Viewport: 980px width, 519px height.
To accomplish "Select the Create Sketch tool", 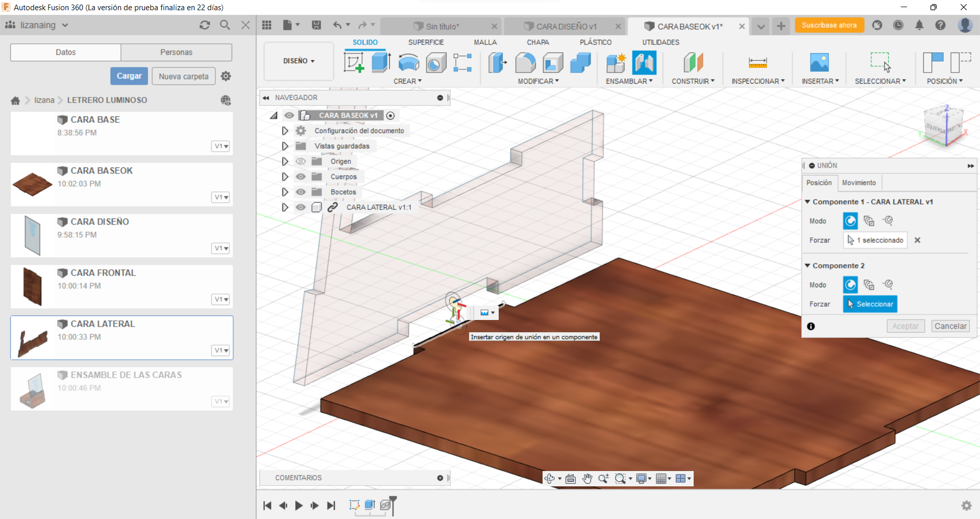I will pos(354,63).
